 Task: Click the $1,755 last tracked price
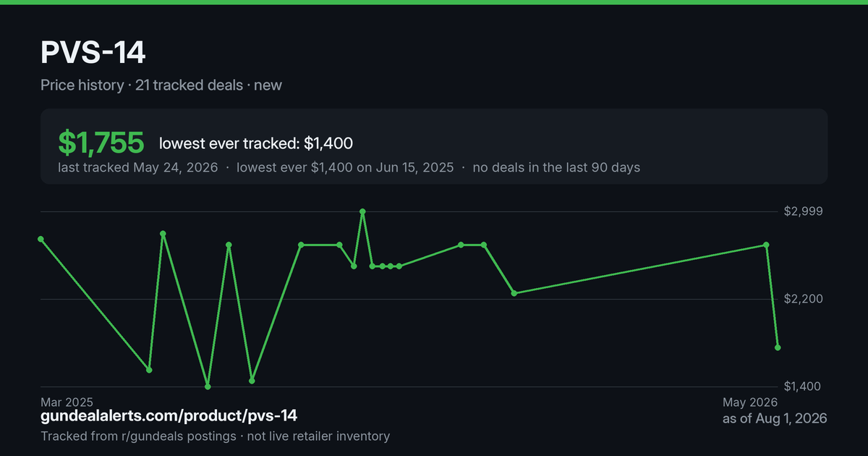[101, 143]
